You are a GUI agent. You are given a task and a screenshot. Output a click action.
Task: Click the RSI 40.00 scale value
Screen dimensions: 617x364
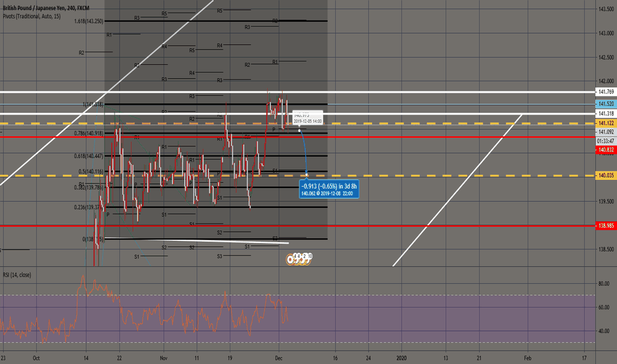click(x=604, y=331)
